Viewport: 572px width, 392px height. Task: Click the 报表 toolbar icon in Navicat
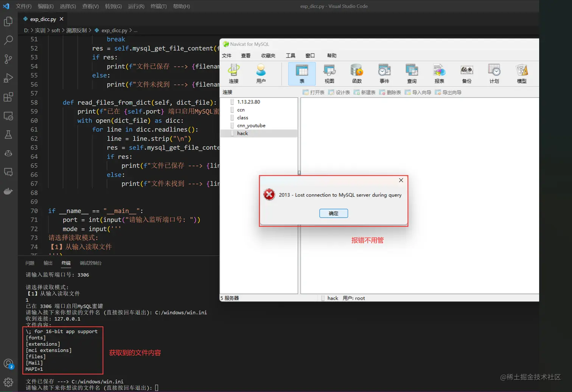pos(439,74)
